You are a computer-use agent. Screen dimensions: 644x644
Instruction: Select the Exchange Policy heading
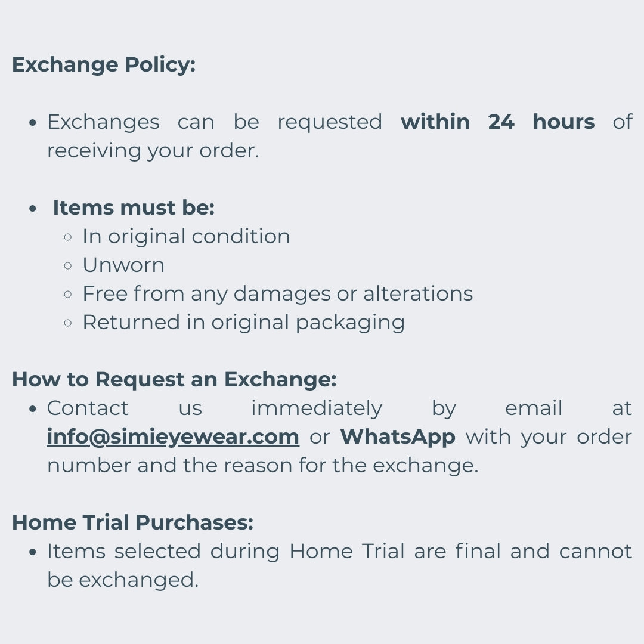pyautogui.click(x=104, y=64)
